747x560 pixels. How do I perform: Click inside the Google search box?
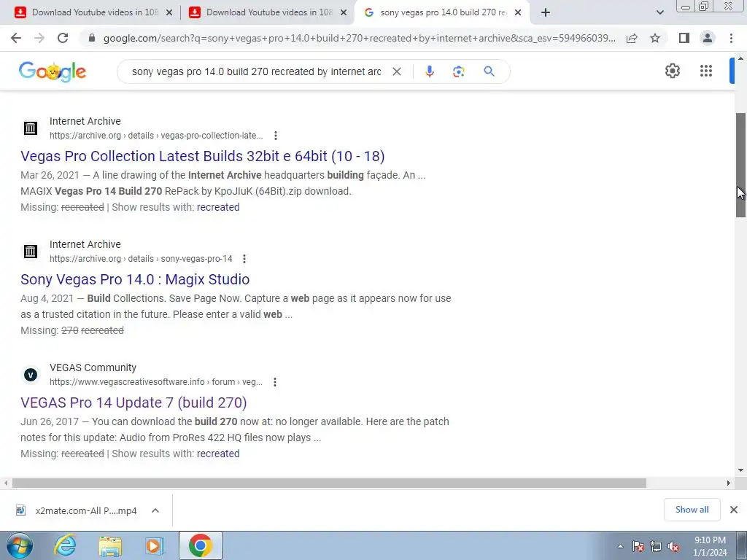(x=256, y=71)
